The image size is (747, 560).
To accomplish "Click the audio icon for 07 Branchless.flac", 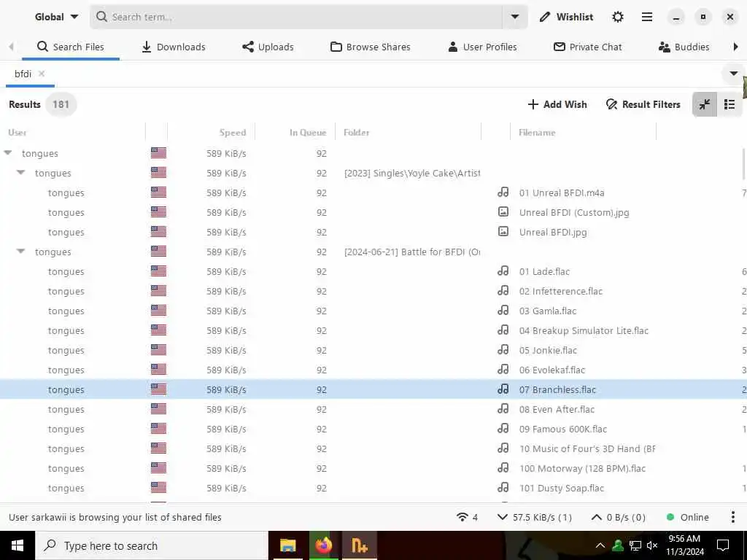I will 503,389.
